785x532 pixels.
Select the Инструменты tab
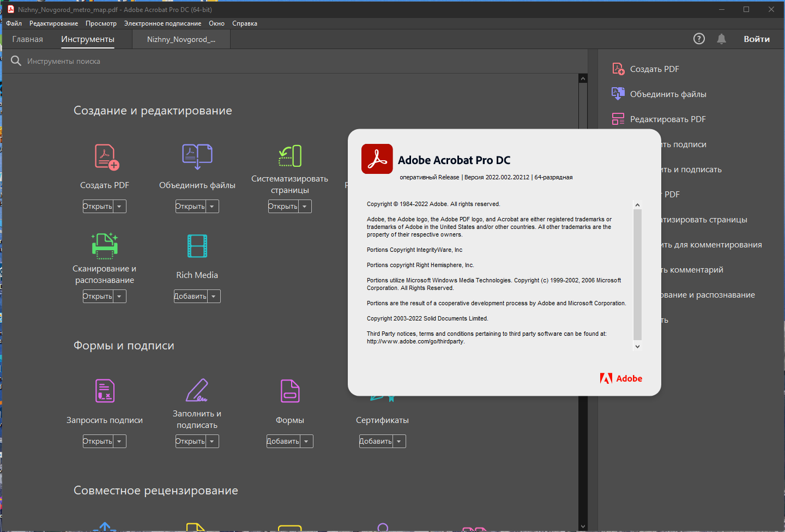click(88, 39)
